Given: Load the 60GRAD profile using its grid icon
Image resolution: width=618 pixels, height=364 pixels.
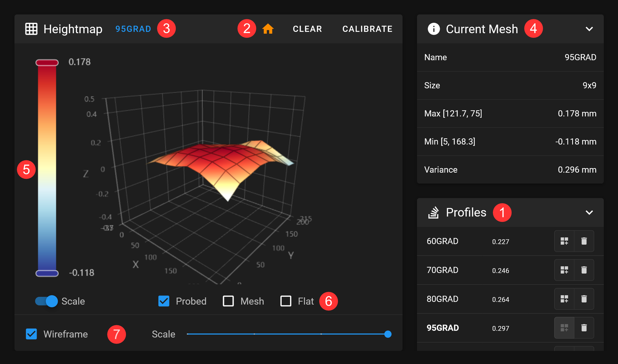Looking at the screenshot, I should pos(564,241).
